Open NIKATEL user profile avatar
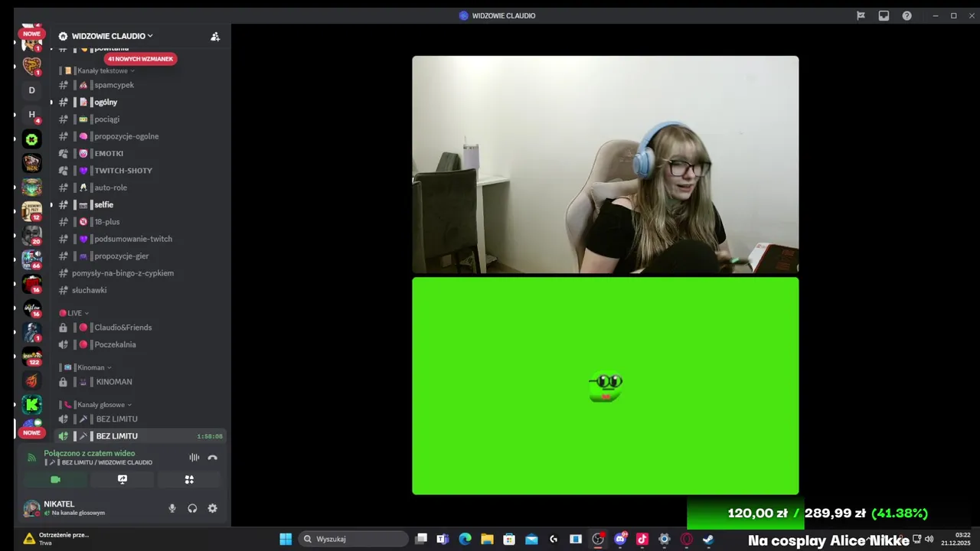980x551 pixels. [x=31, y=508]
